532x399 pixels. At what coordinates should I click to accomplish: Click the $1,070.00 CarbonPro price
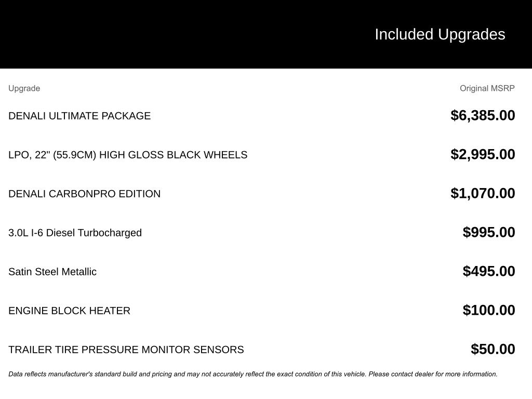[483, 193]
